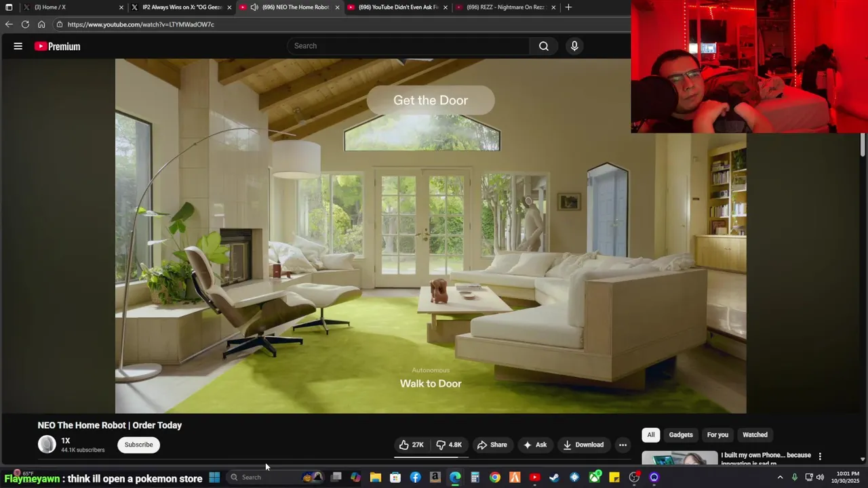Screen dimensions: 868x488
Task: Click the video player to pause
Action: tap(431, 236)
